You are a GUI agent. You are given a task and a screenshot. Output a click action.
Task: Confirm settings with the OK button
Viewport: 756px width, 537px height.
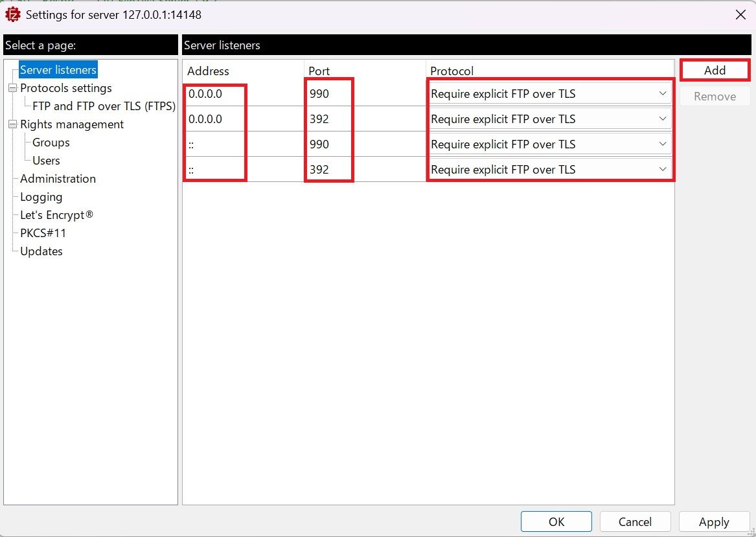pyautogui.click(x=556, y=521)
